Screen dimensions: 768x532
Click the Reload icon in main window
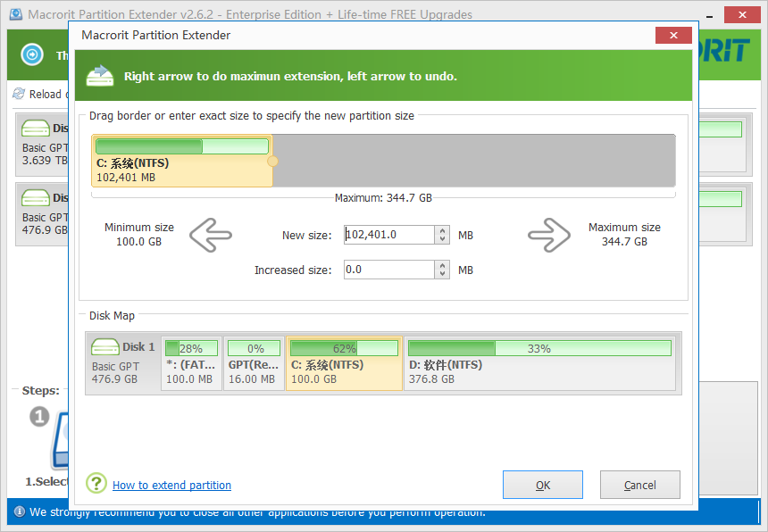19,94
